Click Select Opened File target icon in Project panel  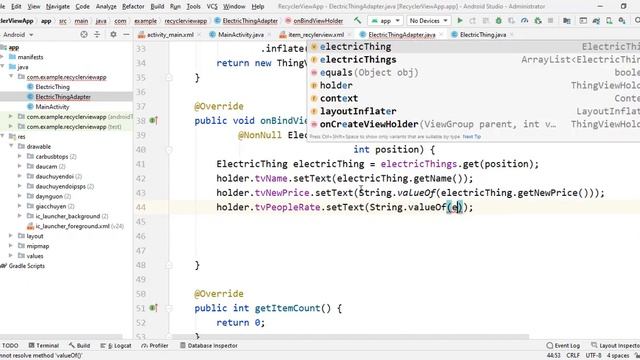pyautogui.click(x=84, y=35)
